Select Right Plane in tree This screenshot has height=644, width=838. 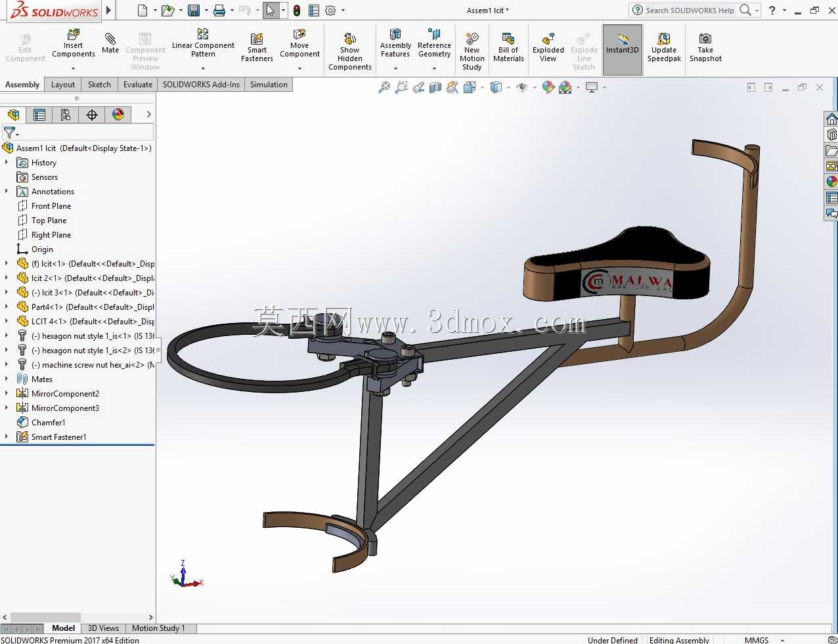[x=51, y=235]
